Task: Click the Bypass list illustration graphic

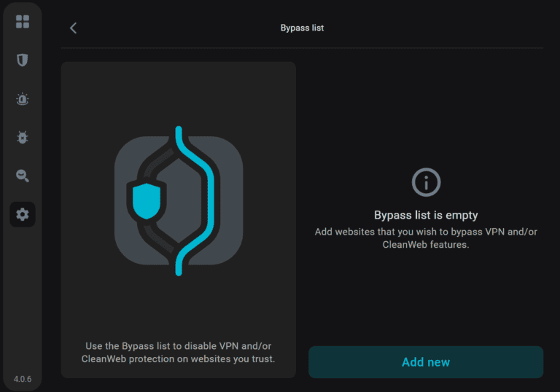Action: [x=179, y=200]
